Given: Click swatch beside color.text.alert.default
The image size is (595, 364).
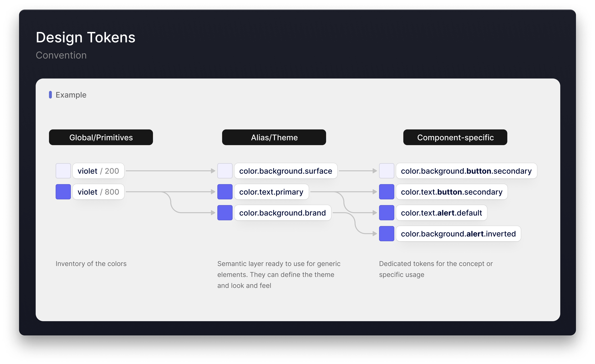Looking at the screenshot, I should 386,213.
